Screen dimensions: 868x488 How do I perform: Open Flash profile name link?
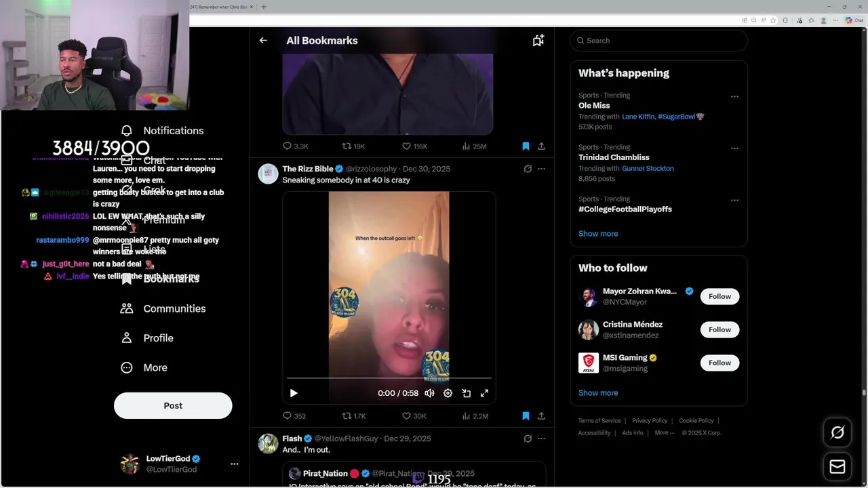(x=292, y=439)
